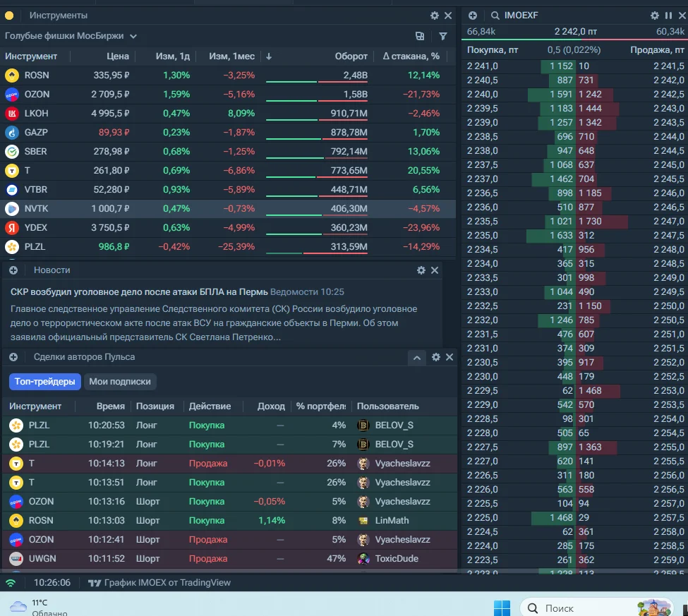The width and height of the screenshot is (688, 616).
Task: Click the NVTK logo icon
Action: [x=12, y=209]
